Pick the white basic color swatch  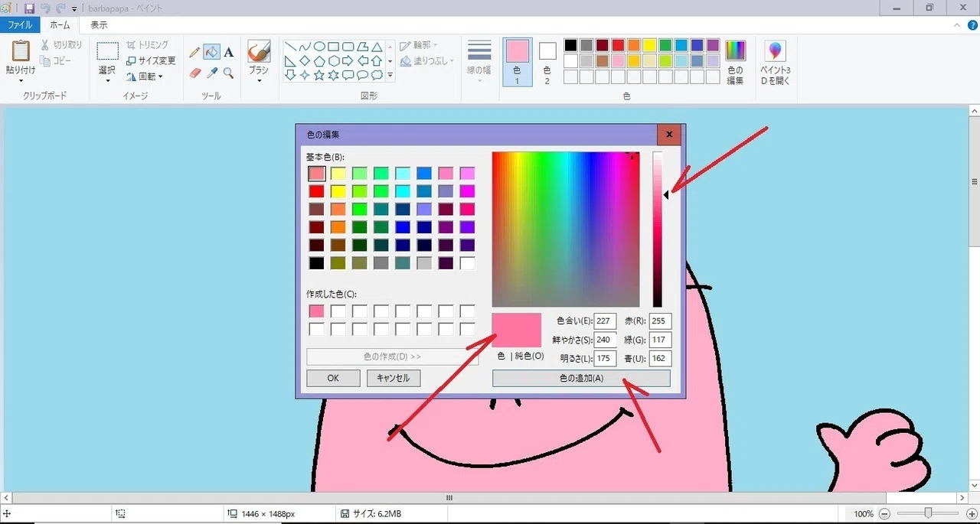(x=467, y=262)
